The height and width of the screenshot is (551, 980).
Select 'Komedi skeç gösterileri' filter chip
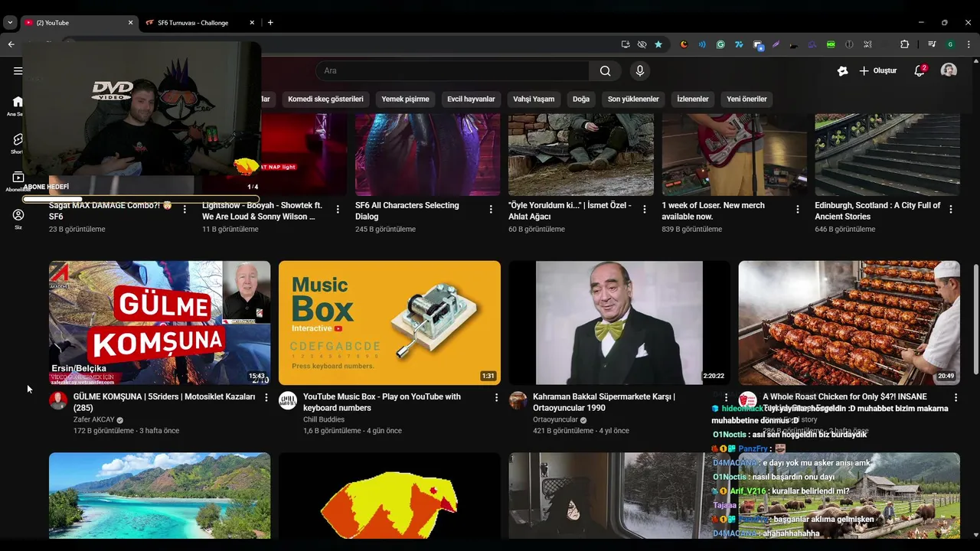tap(325, 99)
